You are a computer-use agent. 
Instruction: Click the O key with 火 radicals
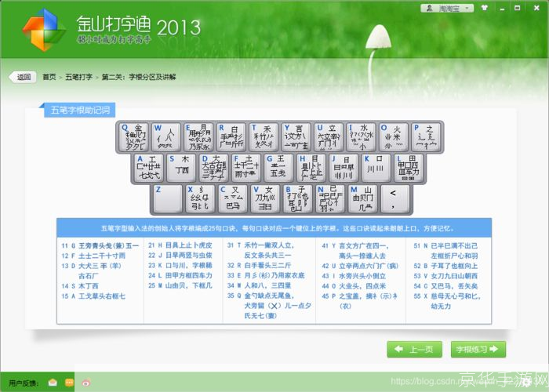click(394, 137)
